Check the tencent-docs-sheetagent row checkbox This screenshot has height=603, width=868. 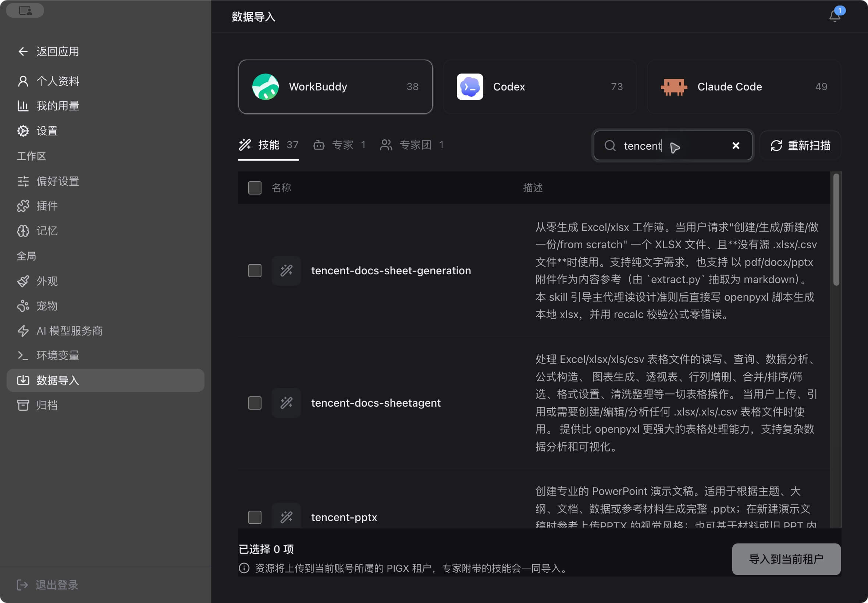pos(255,403)
